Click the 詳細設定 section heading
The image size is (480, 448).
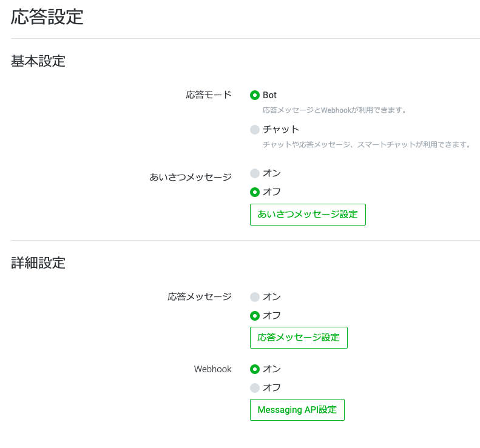[x=38, y=262]
